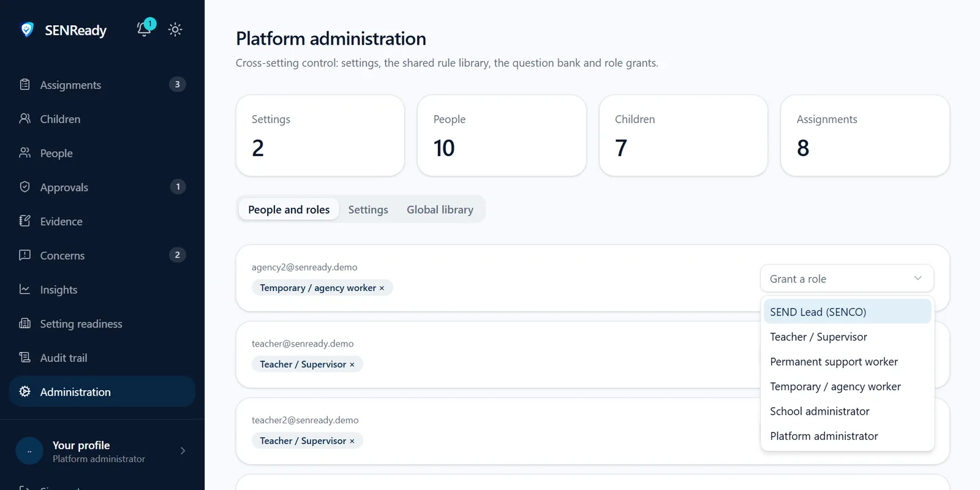Viewport: 980px width, 490px height.
Task: Click the teacher2@senready.demo email text
Action: pyautogui.click(x=305, y=420)
